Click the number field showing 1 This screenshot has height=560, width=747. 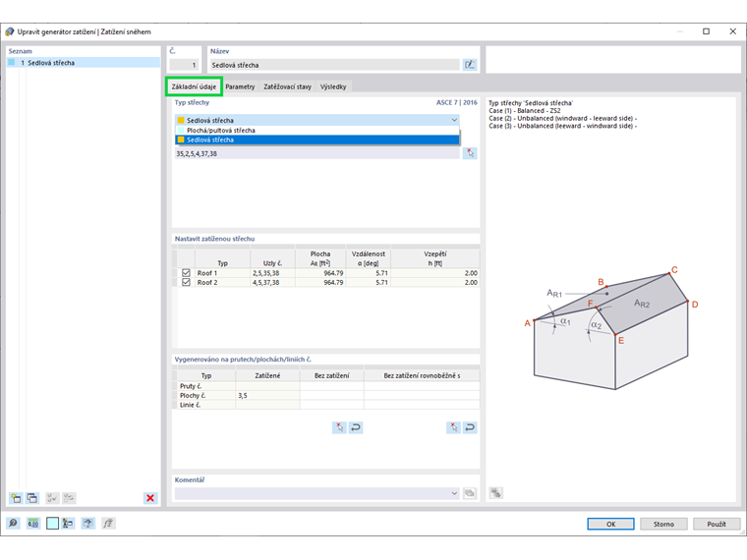[x=184, y=65]
